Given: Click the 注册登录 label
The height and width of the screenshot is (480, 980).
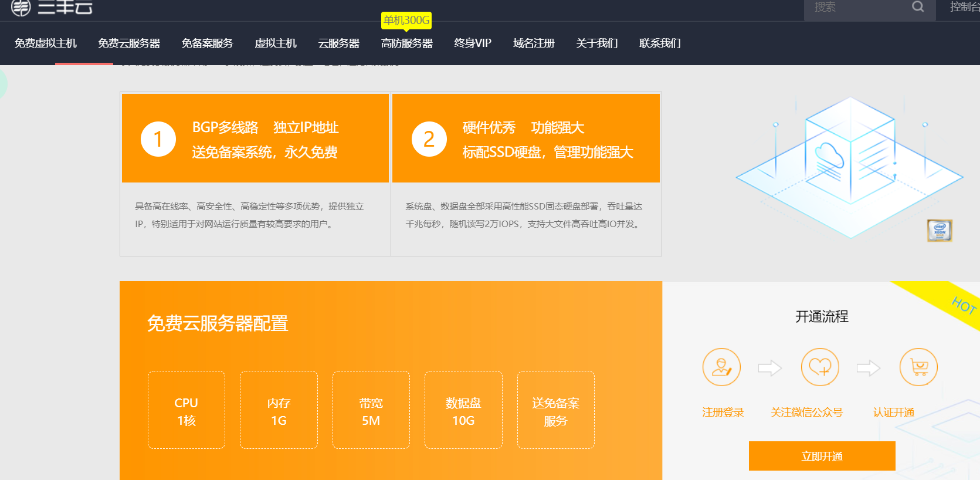Looking at the screenshot, I should tap(723, 413).
